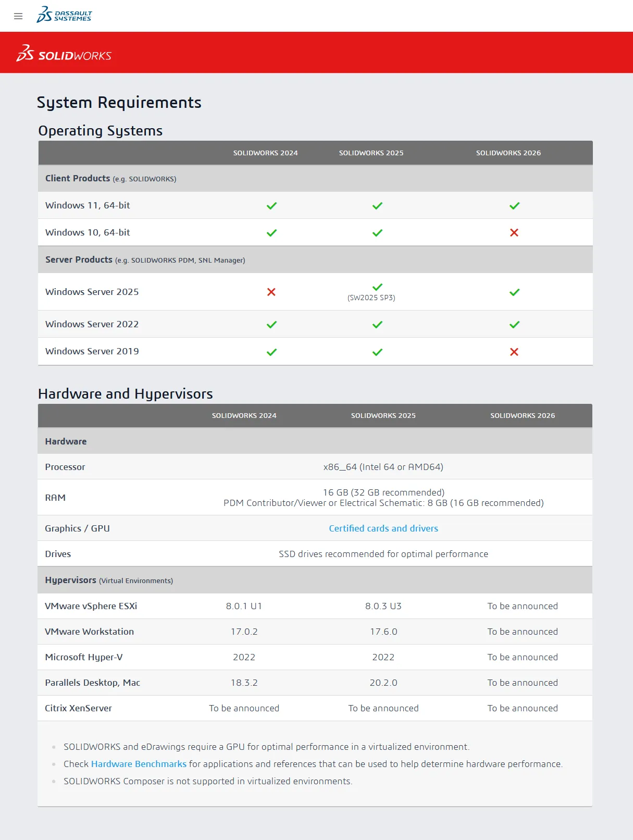This screenshot has width=633, height=840.
Task: Click the 8.0.3 U3 version cell
Action: (x=383, y=606)
